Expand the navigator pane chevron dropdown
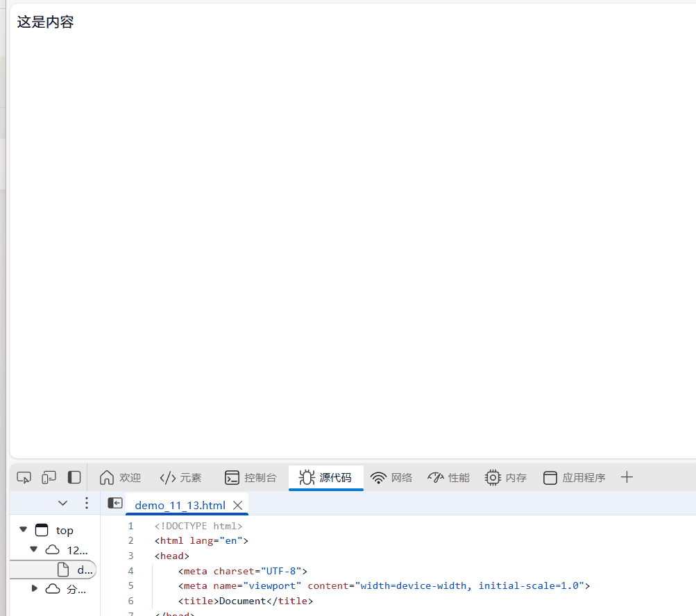This screenshot has width=696, height=616. point(63,503)
